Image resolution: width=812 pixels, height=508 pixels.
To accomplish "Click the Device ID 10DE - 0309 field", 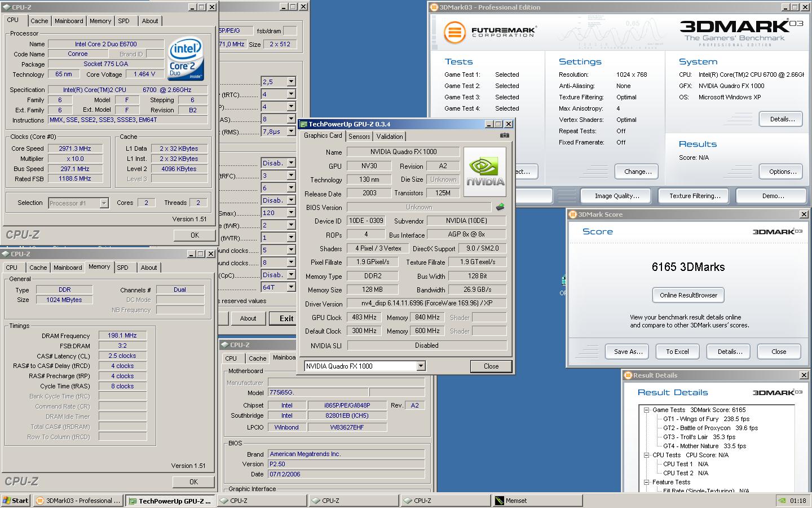I will coord(365,221).
